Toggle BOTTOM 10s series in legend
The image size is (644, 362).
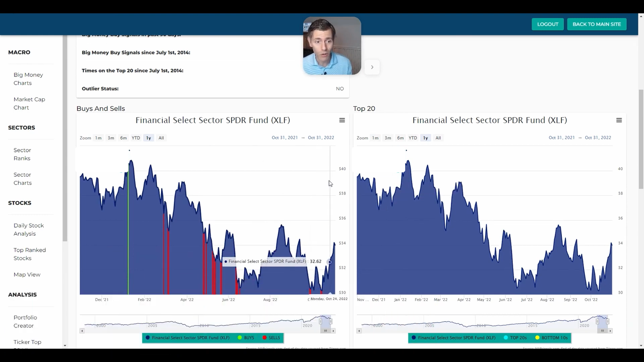(551, 338)
